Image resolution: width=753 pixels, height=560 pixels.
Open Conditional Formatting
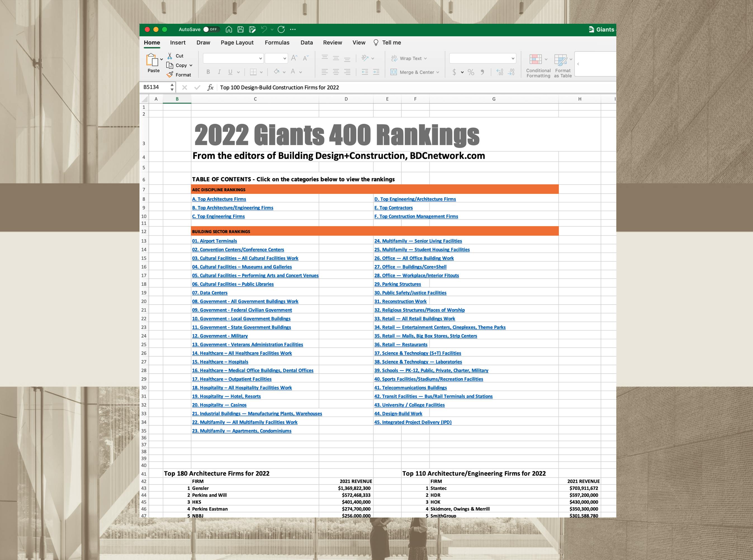point(538,65)
